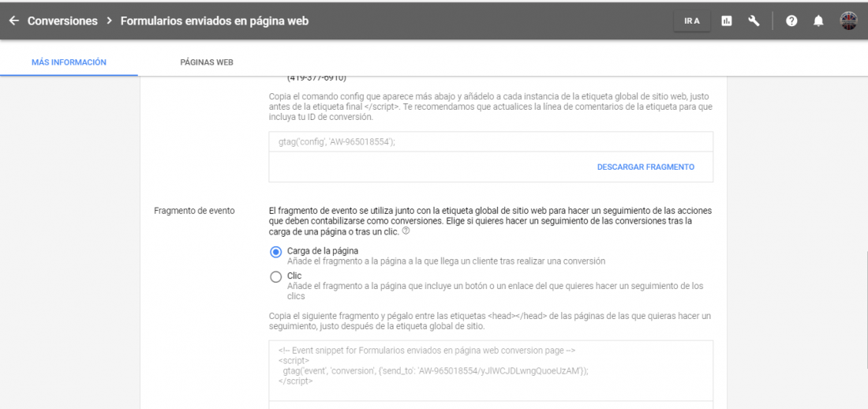Screen dimensions: 868x409
Task: Open the help question mark icon
Action: pyautogui.click(x=791, y=21)
